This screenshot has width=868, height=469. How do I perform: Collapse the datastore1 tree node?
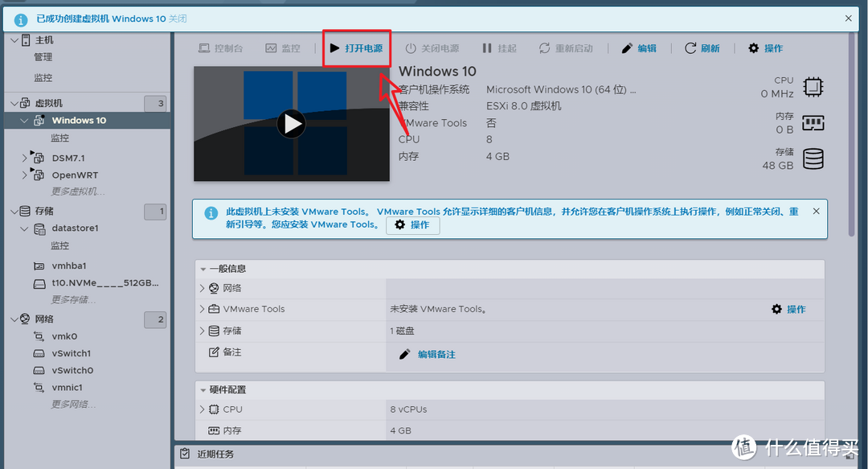click(24, 228)
